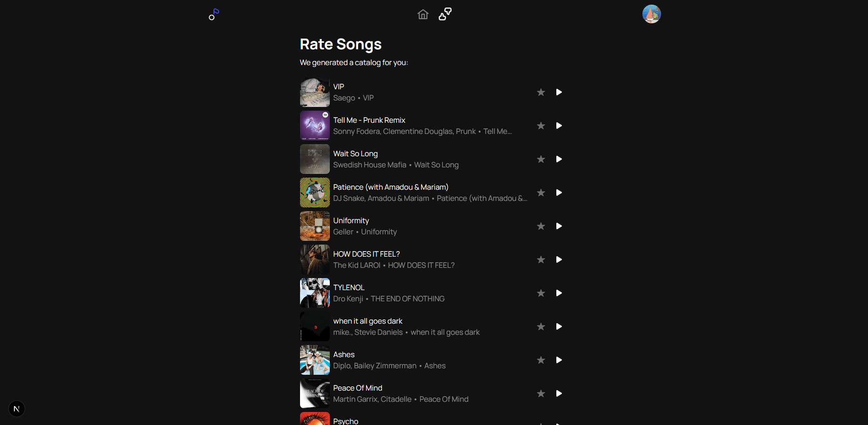Click the Wait So Long album cover
The height and width of the screenshot is (425, 868).
[315, 159]
